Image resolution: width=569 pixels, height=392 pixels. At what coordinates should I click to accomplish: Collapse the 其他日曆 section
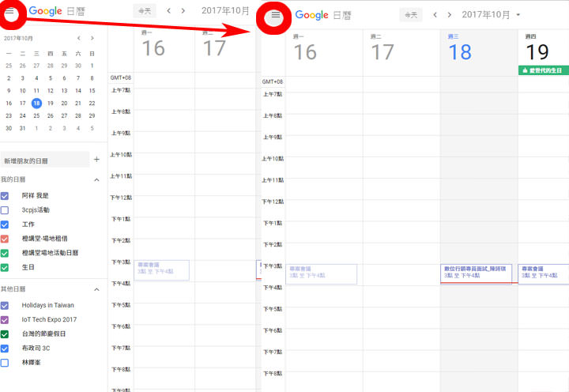coord(96,289)
